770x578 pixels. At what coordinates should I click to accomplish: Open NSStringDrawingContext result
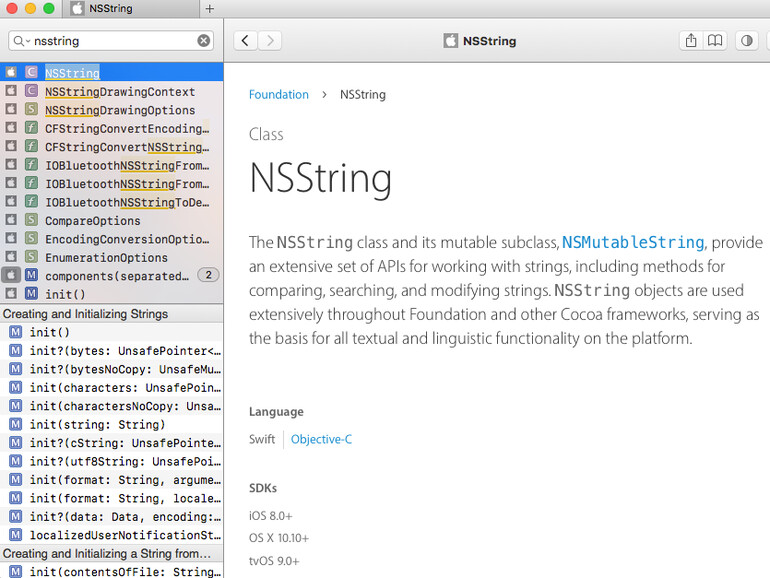(111, 91)
